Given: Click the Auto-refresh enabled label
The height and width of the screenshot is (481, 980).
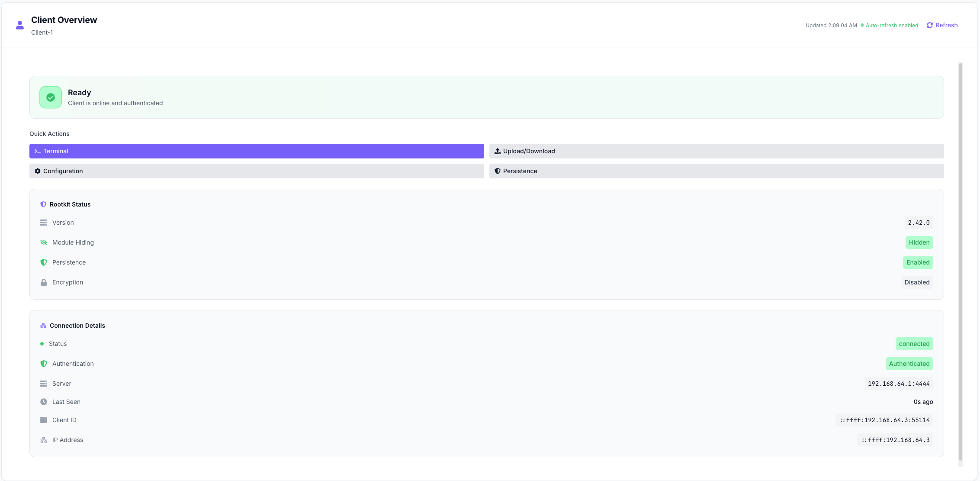Looking at the screenshot, I should pyautogui.click(x=892, y=26).
